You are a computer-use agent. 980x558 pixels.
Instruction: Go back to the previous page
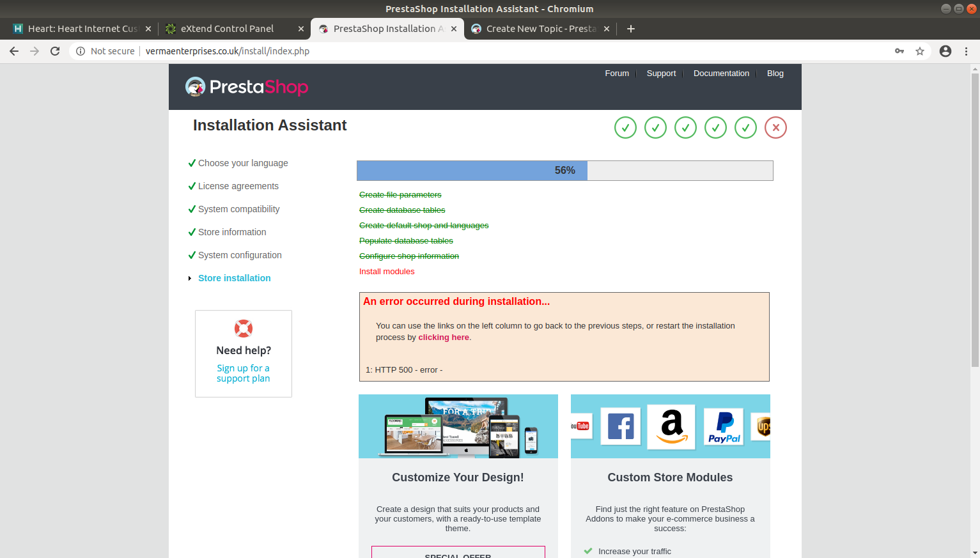pos(14,51)
